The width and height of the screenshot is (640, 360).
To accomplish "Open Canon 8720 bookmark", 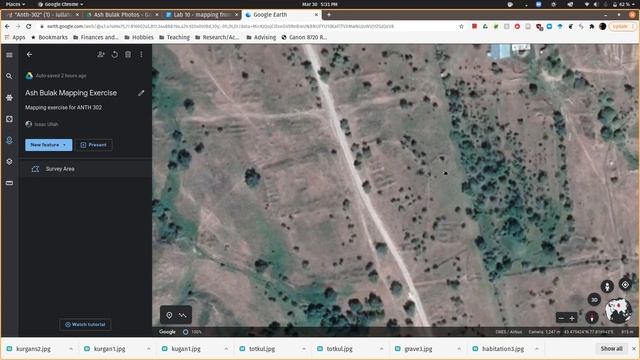I will (304, 37).
